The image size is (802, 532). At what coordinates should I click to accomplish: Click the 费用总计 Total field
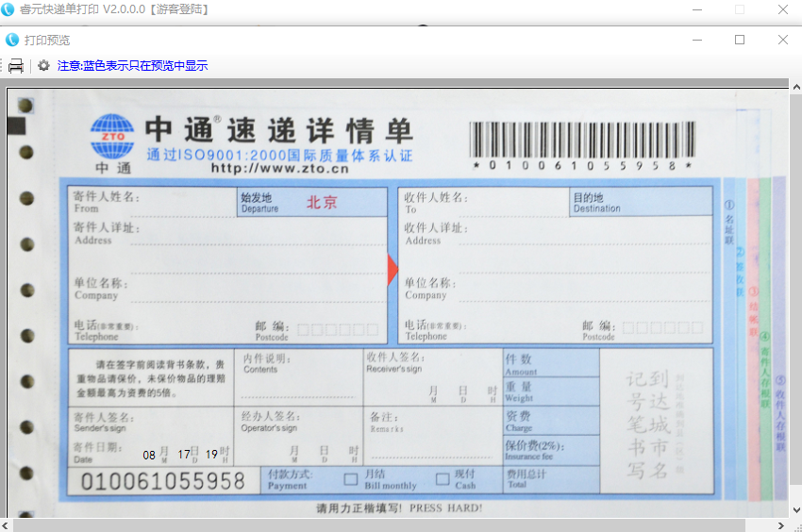pos(551,479)
